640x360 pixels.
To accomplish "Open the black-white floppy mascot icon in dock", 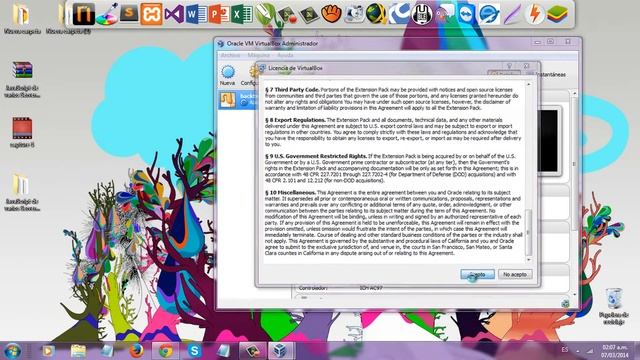I will point(422,14).
